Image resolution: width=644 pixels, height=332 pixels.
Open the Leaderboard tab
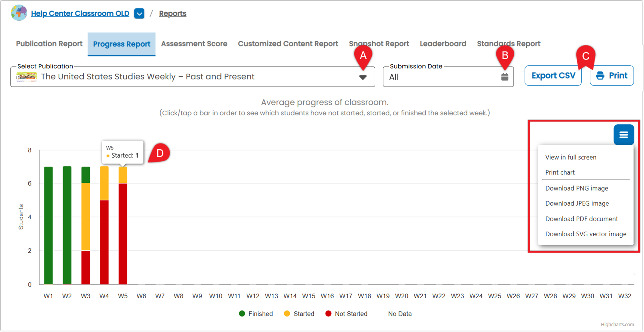443,44
